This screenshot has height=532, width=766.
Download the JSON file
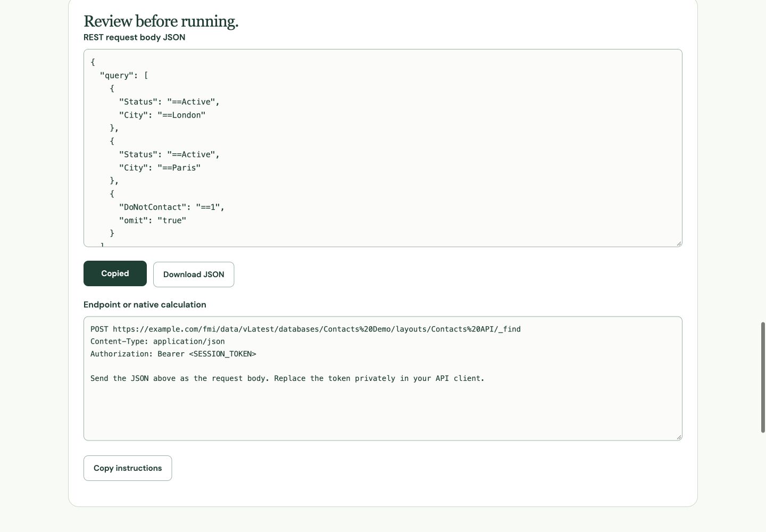(194, 275)
